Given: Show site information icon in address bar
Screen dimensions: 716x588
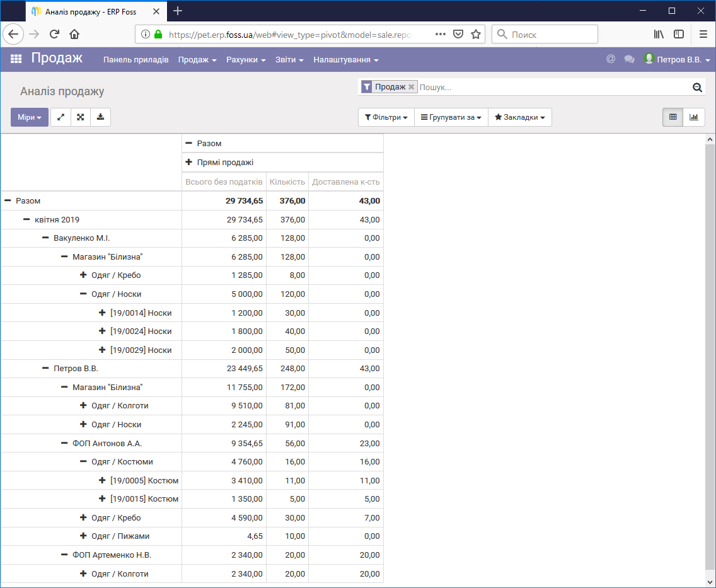Looking at the screenshot, I should [145, 34].
